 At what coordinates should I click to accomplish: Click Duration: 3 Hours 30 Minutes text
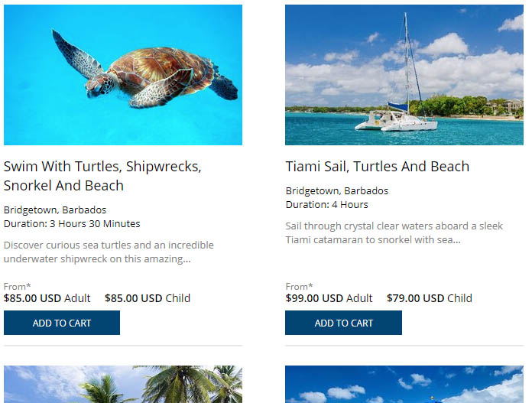(72, 224)
